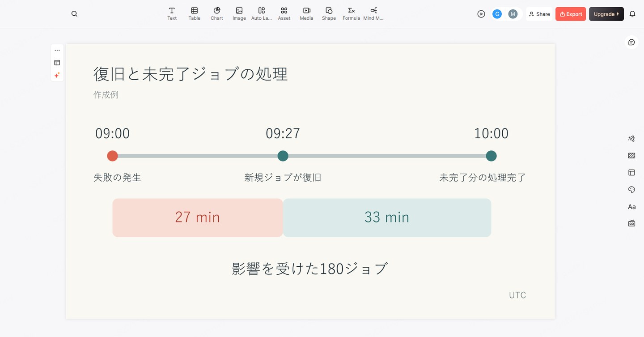Click the teal timeline dot at 10:00

(x=491, y=156)
